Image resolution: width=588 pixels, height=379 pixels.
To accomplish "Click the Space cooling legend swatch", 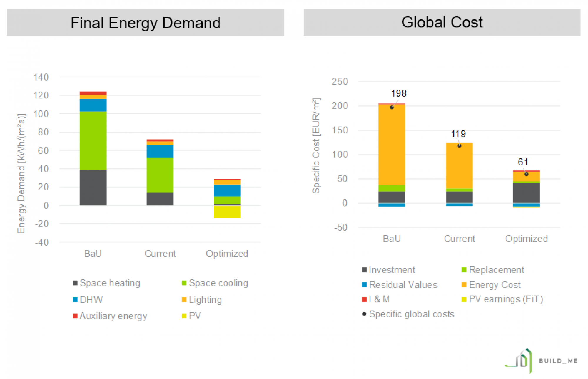I will 184,283.
